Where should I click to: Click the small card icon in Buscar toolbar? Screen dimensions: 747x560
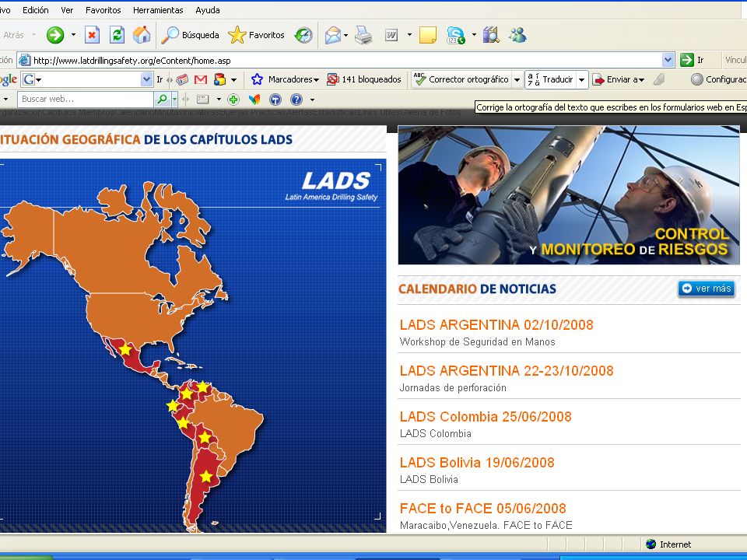pyautogui.click(x=203, y=99)
